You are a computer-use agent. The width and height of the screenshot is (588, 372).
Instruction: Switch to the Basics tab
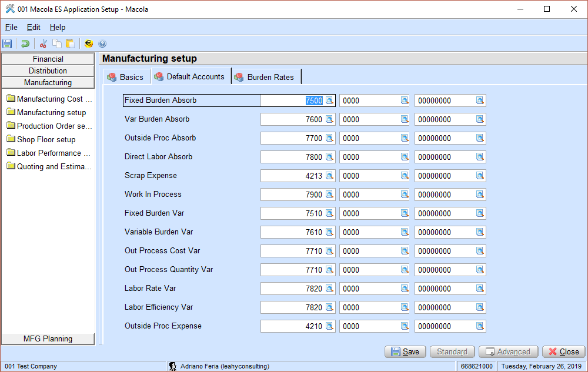pyautogui.click(x=127, y=77)
